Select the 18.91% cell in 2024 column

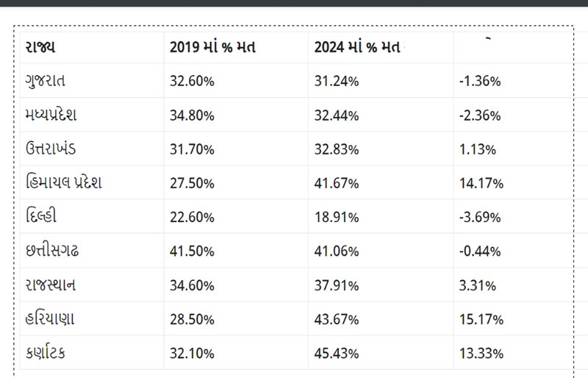[x=337, y=217]
